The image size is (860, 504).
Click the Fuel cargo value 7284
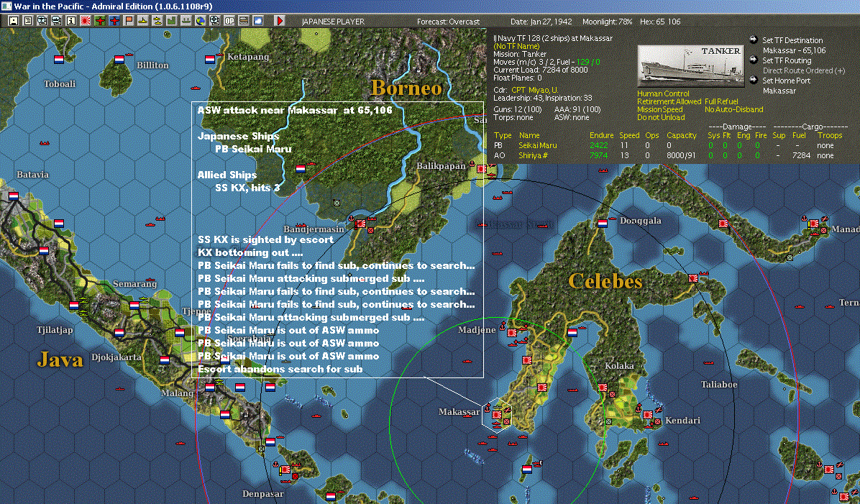tap(801, 155)
